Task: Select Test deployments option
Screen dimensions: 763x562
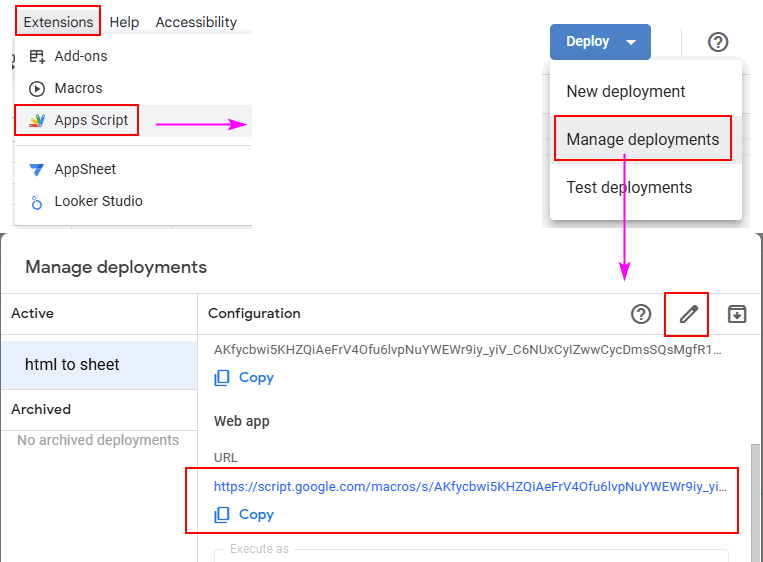Action: [x=629, y=187]
